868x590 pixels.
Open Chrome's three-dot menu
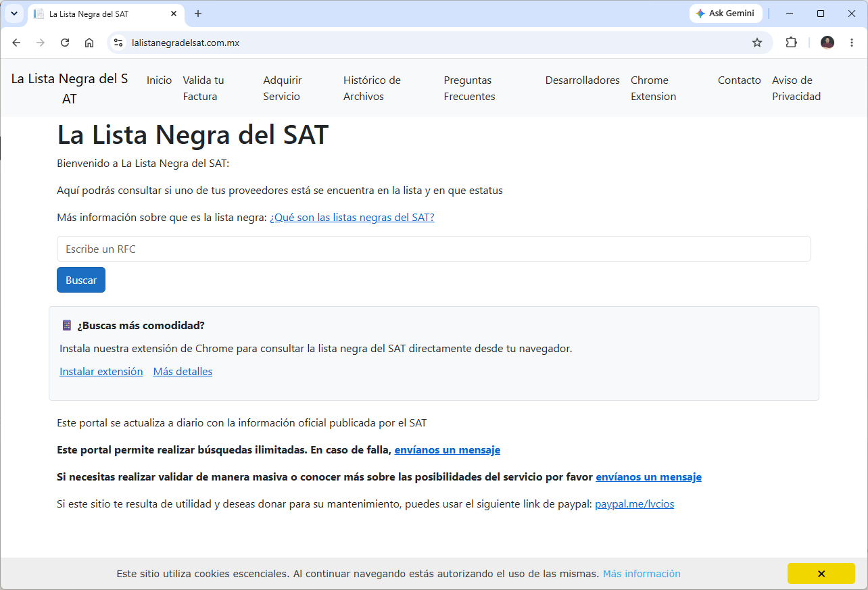tap(852, 43)
